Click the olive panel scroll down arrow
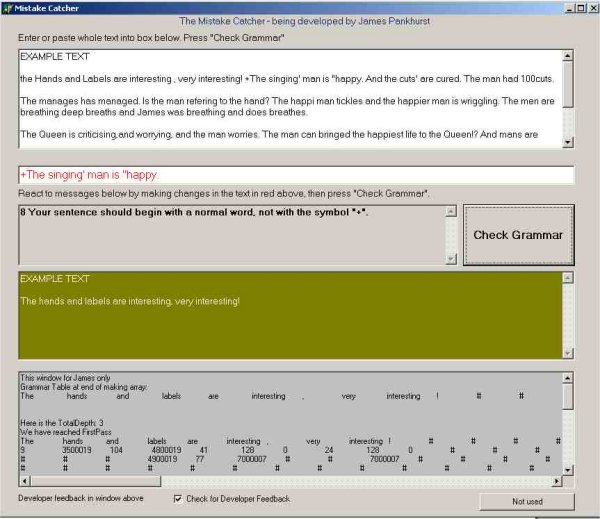 [x=568, y=353]
